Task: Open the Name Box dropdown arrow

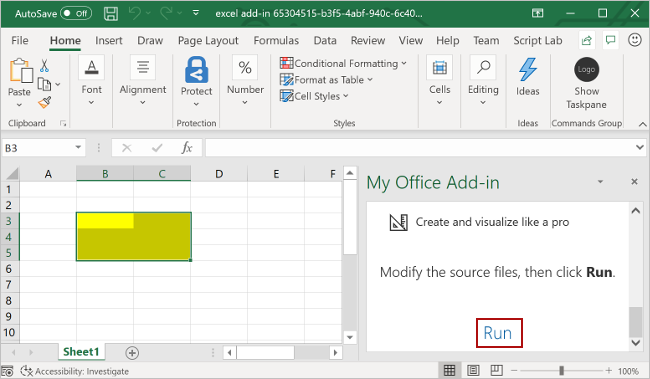Action: (x=78, y=147)
